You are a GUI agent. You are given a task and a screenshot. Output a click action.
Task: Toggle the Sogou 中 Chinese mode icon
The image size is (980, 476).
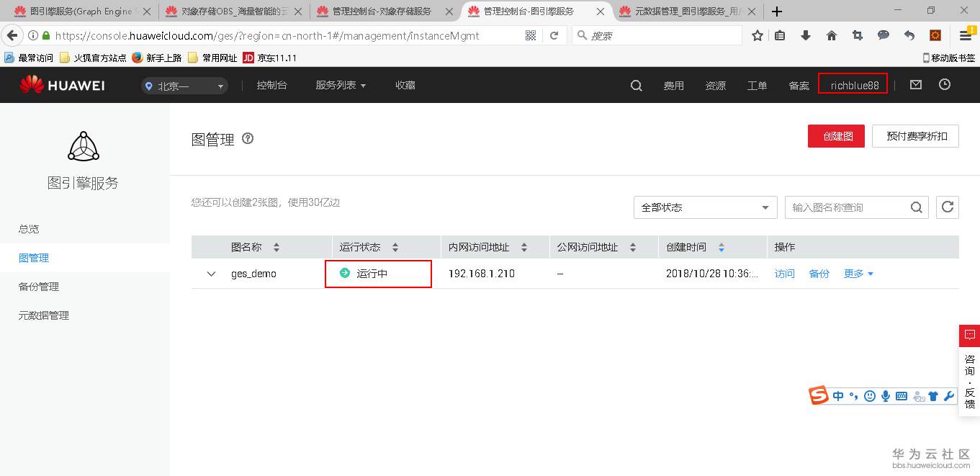point(838,395)
